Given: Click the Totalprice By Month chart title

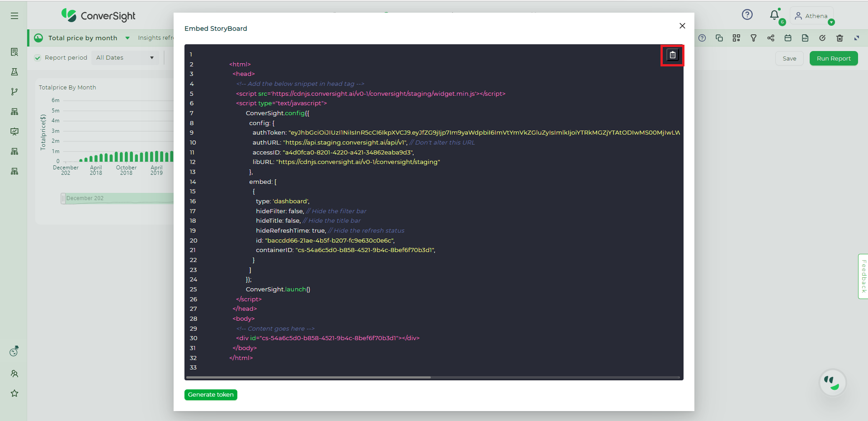Looking at the screenshot, I should pyautogui.click(x=67, y=88).
